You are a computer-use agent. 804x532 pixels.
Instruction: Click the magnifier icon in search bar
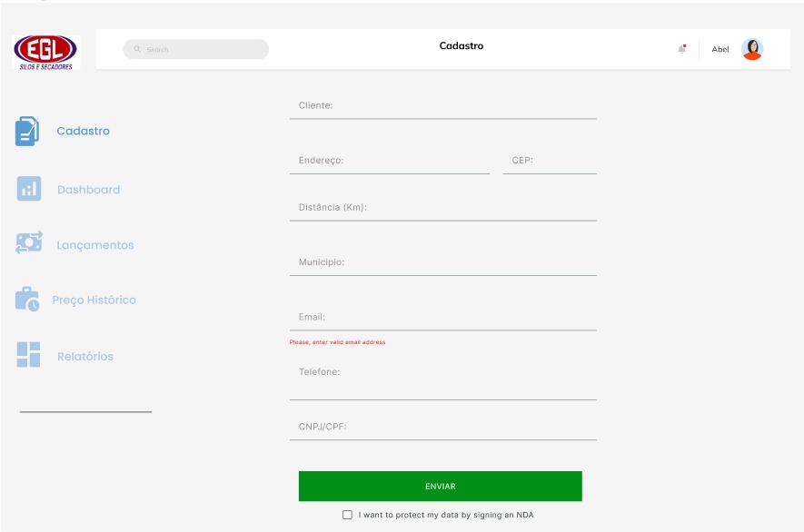coord(137,50)
